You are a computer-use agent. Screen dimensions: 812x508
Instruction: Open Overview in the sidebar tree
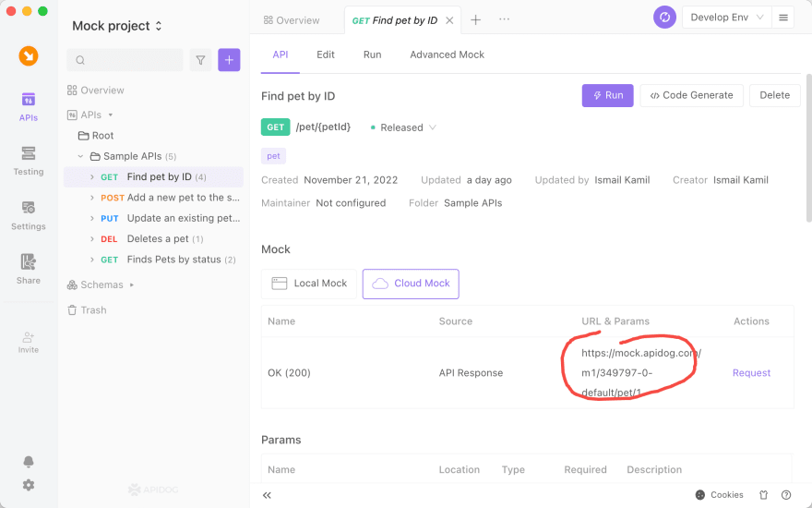pyautogui.click(x=95, y=91)
